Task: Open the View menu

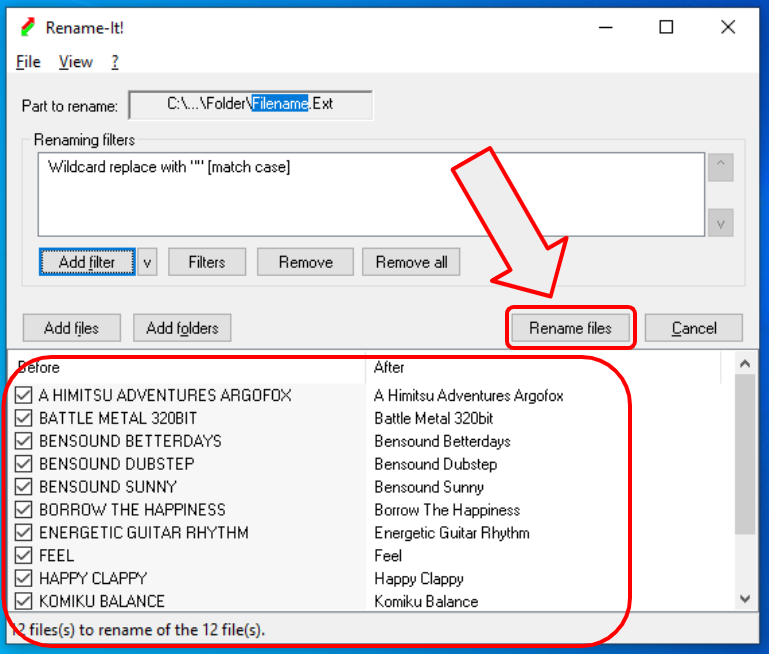Action: point(76,62)
